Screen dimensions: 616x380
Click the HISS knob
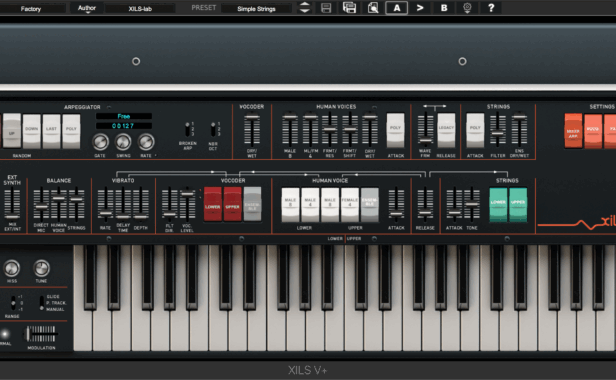pos(11,268)
